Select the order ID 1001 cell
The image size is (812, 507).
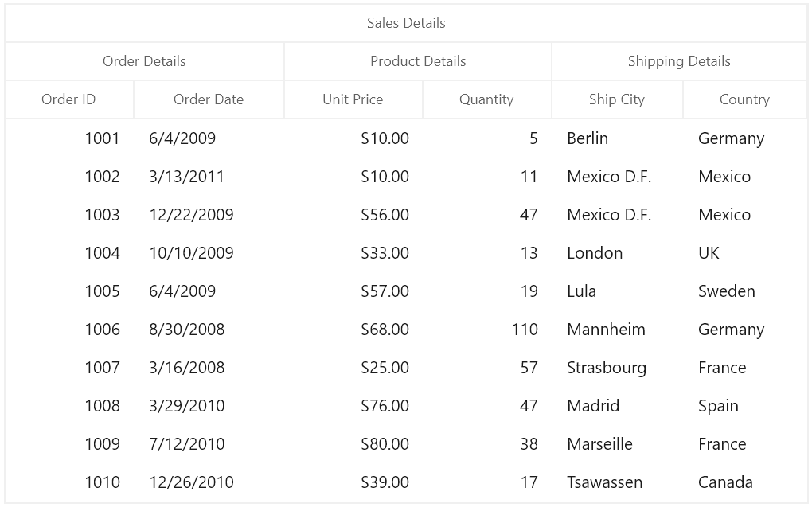click(69, 138)
